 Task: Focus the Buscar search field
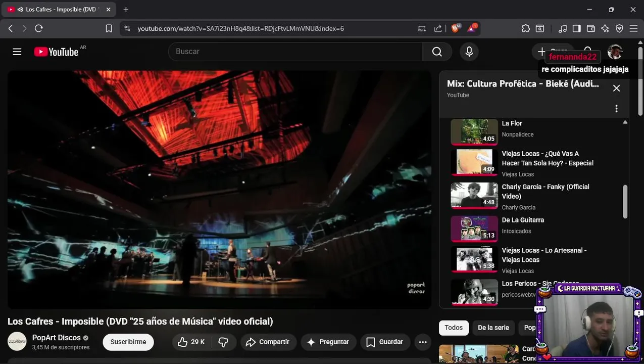point(295,52)
